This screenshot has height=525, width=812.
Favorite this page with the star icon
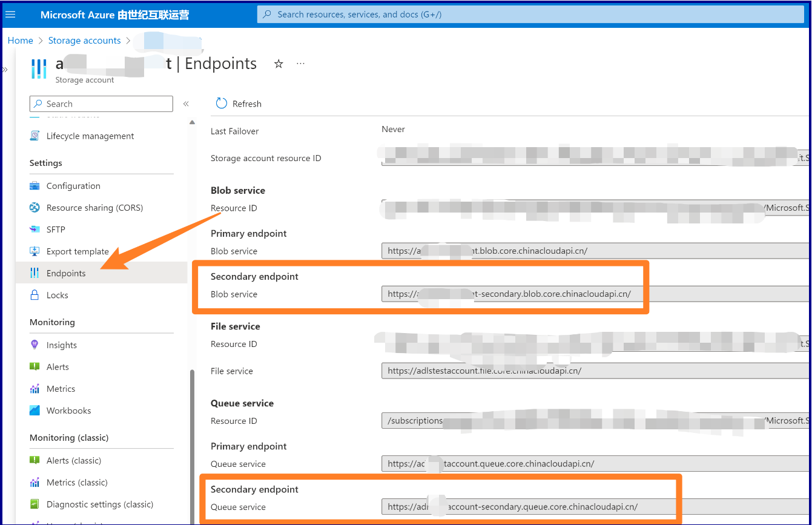pos(279,64)
